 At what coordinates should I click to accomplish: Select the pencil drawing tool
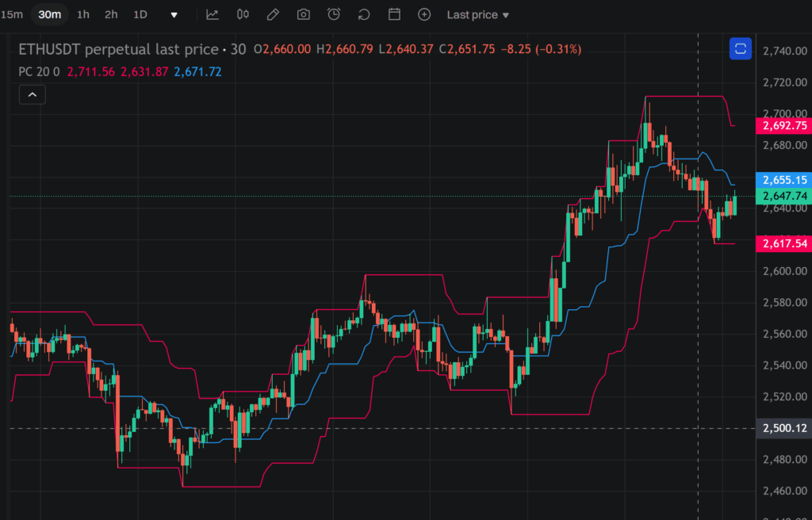(273, 14)
